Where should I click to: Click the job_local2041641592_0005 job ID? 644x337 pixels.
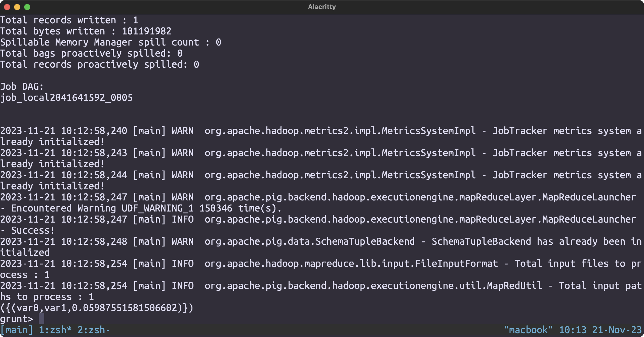pyautogui.click(x=66, y=98)
